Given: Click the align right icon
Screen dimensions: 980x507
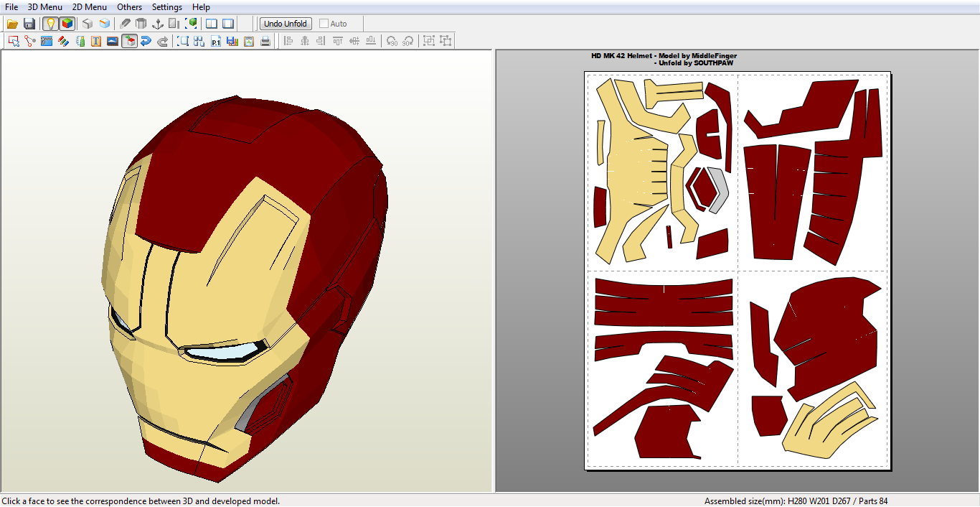Looking at the screenshot, I should (x=321, y=41).
